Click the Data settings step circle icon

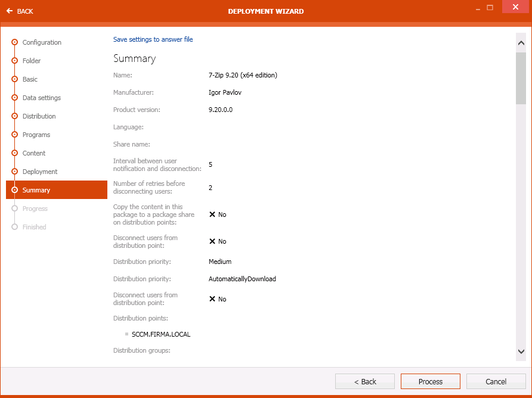[15, 98]
